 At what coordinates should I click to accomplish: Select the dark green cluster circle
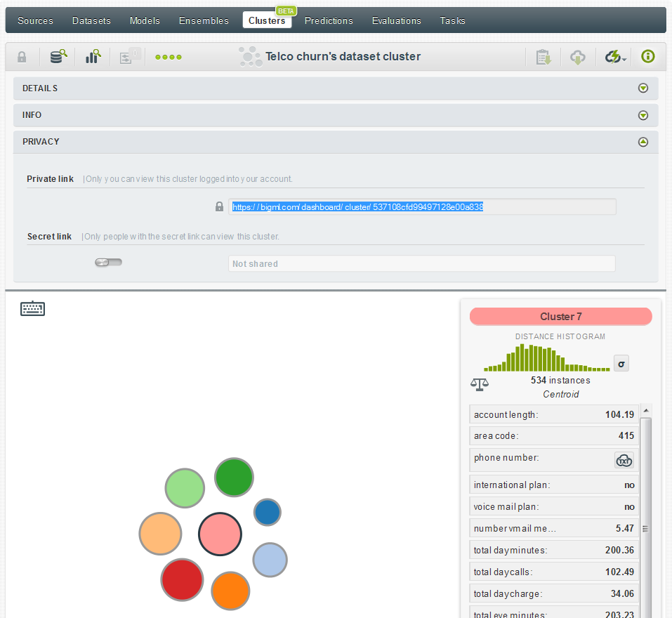point(233,478)
